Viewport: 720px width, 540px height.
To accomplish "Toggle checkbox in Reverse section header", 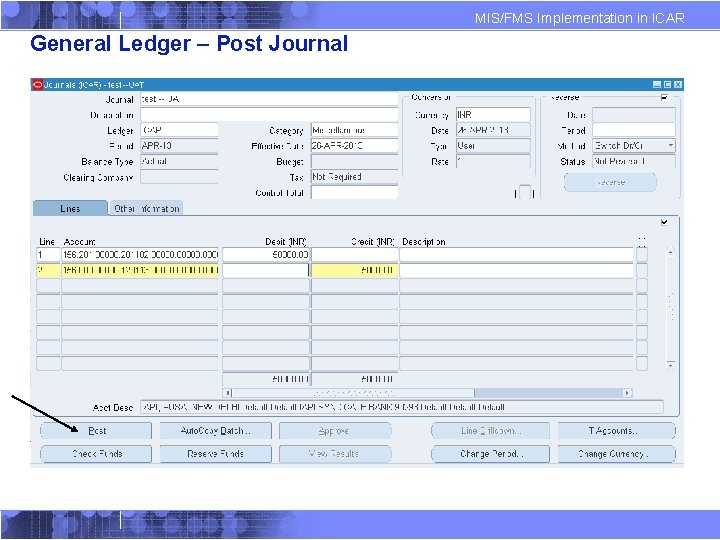I will (x=664, y=97).
